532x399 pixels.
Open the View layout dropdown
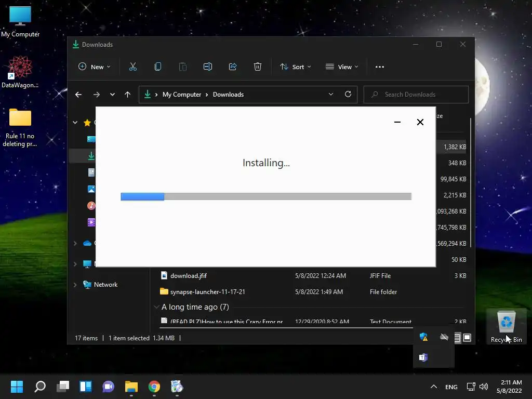coord(342,67)
